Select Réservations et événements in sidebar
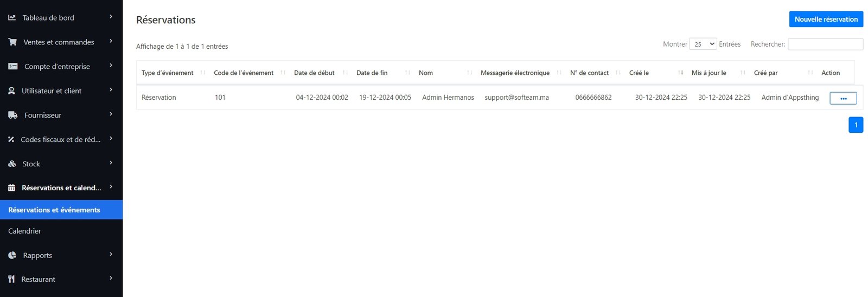The width and height of the screenshot is (868, 297). click(x=54, y=210)
